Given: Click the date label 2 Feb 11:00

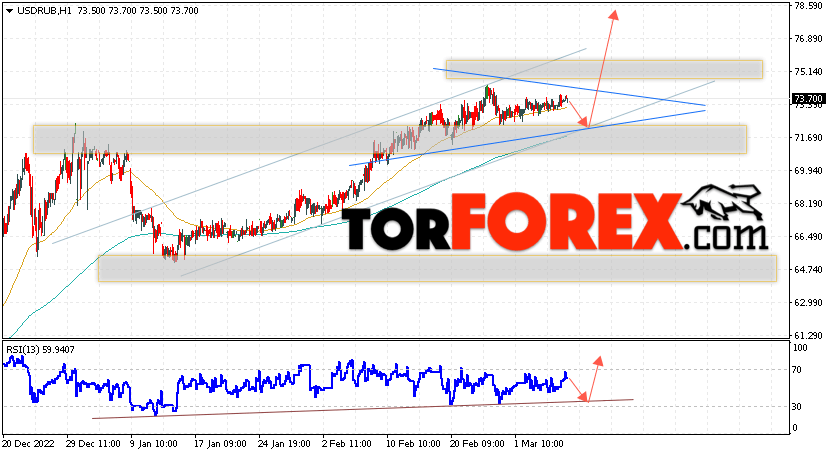Looking at the screenshot, I should point(347,444).
